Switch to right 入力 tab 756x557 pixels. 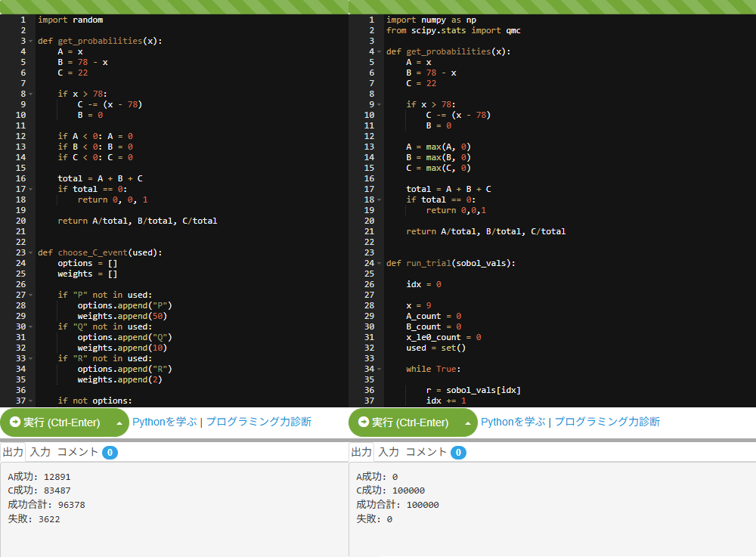click(x=389, y=452)
